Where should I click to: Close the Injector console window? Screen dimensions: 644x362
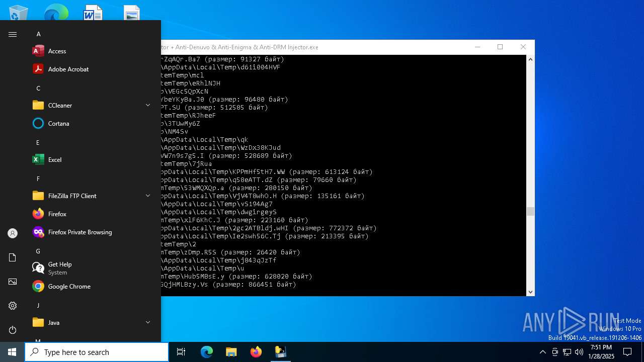(x=523, y=47)
